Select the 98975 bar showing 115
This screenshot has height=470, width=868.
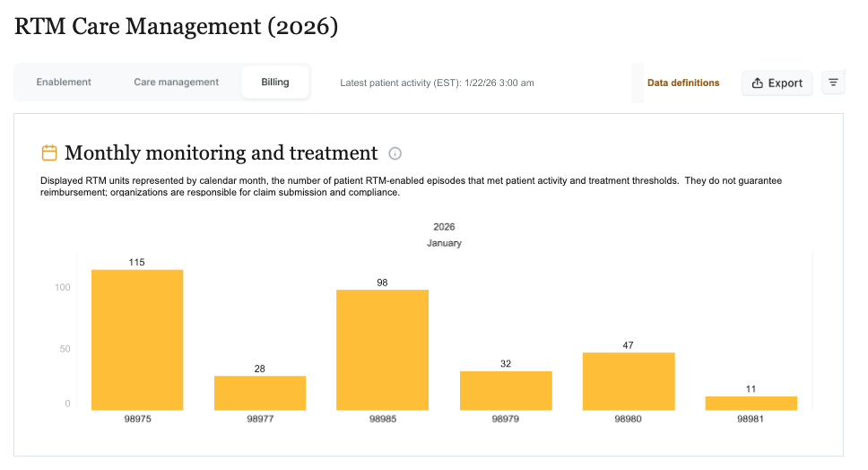137,340
